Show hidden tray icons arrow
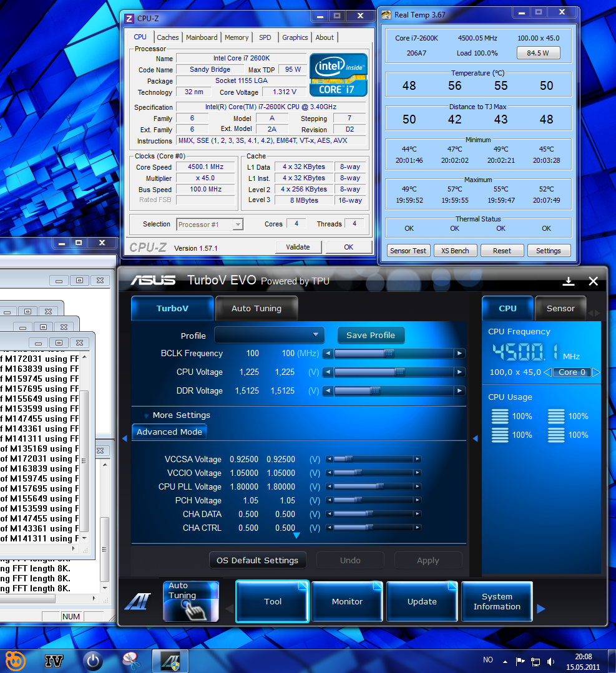Viewport: 616px width, 673px height. pyautogui.click(x=505, y=661)
